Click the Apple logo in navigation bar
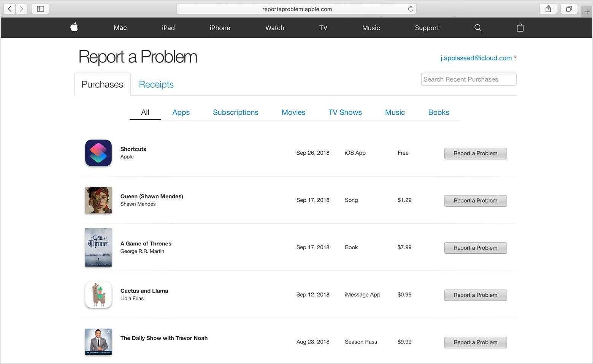Screen dimensions: 593x364 point(74,27)
